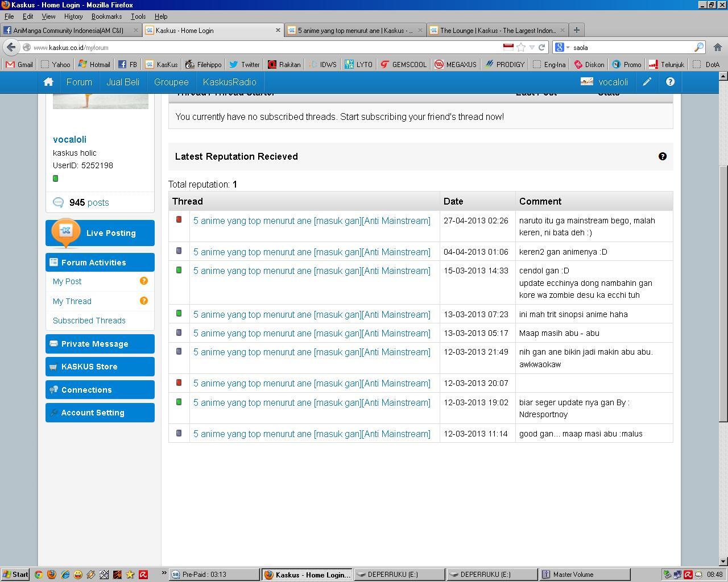
Task: Click the Live Posting button
Action: coord(100,233)
